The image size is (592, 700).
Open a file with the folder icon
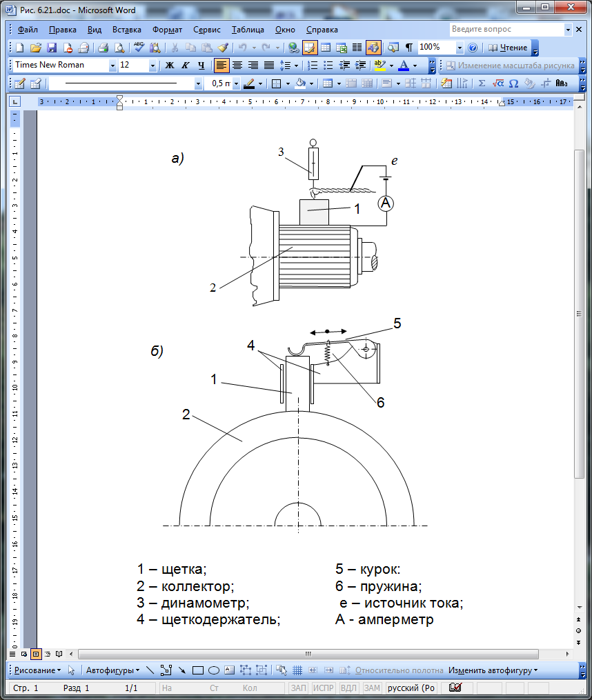36,48
